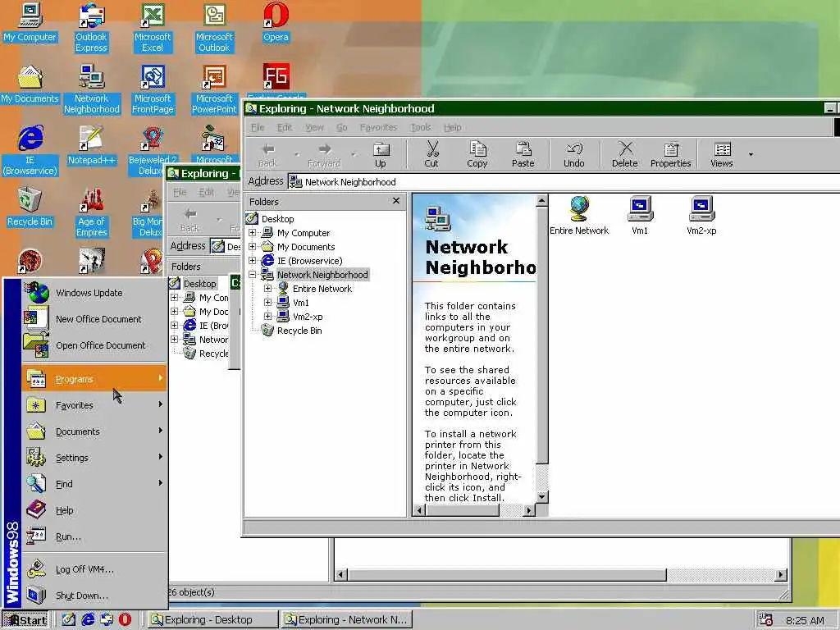This screenshot has width=840, height=630.
Task: Open the File menu in Network Neighborhood
Action: click(258, 127)
